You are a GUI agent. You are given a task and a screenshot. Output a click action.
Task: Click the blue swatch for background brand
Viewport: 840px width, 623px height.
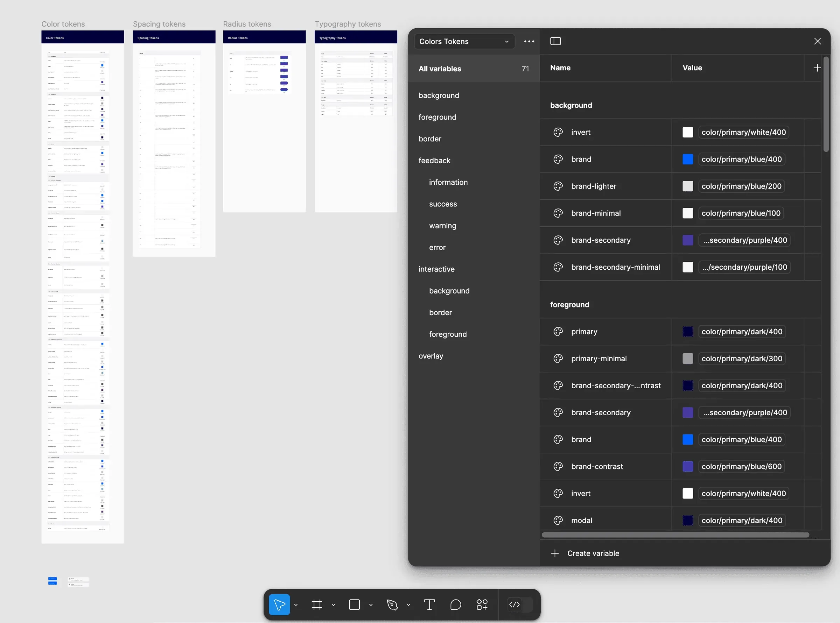pyautogui.click(x=687, y=160)
